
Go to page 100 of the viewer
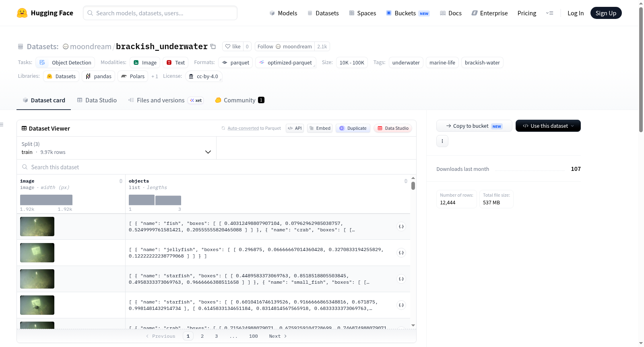point(254,336)
